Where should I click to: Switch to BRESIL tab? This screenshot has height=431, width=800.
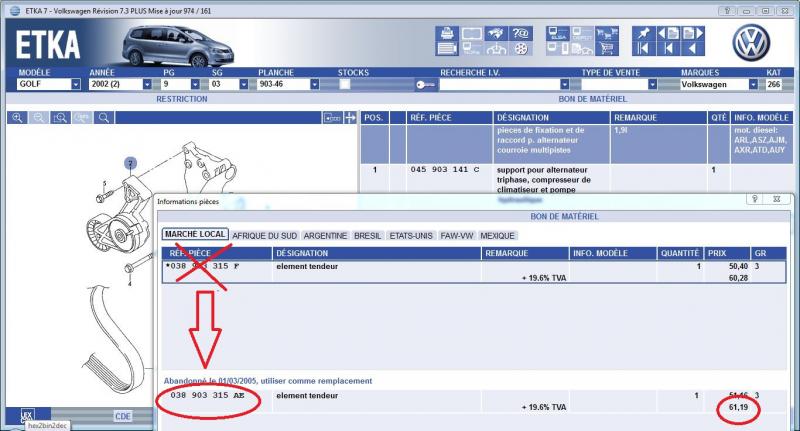click(367, 236)
